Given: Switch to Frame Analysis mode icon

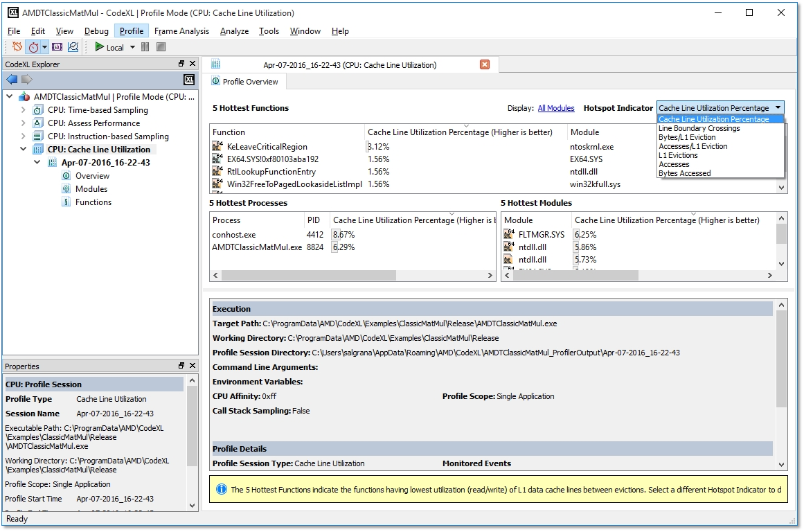Looking at the screenshot, I should [57, 47].
